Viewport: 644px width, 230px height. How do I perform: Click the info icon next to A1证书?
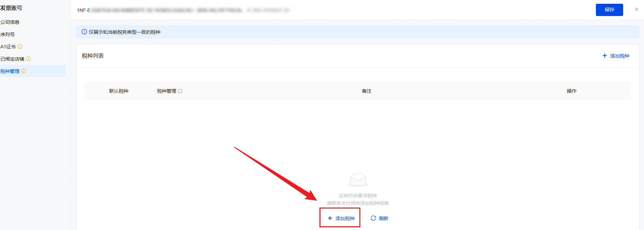(20, 47)
